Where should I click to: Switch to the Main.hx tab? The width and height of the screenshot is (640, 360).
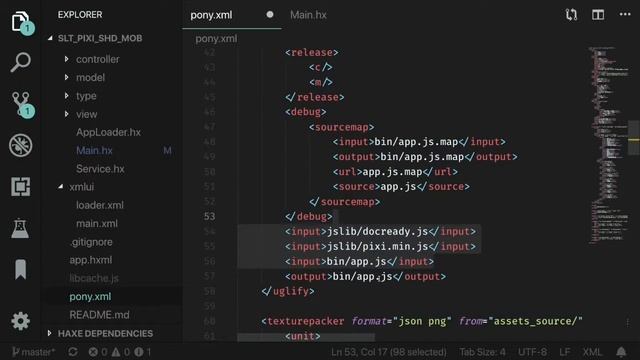[x=308, y=15]
